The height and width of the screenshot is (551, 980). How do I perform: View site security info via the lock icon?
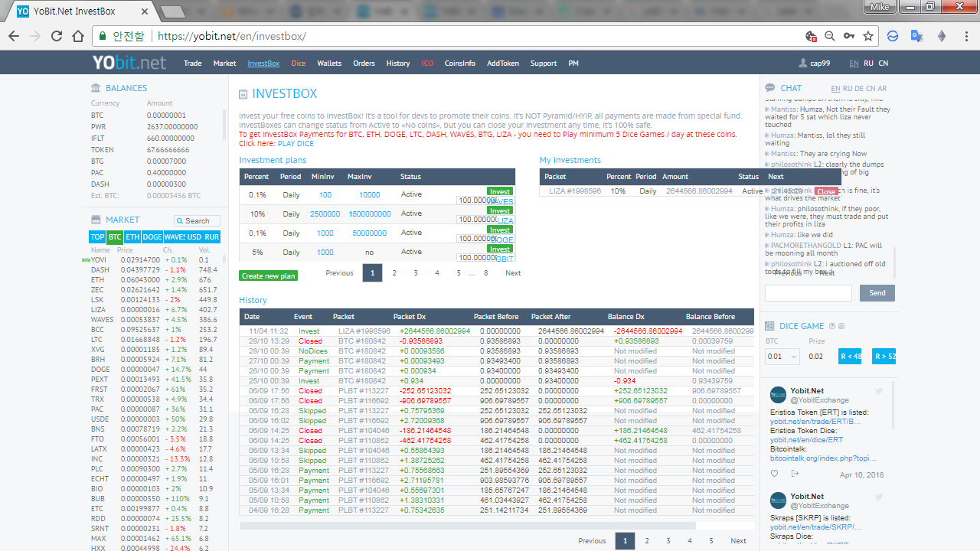(x=103, y=36)
